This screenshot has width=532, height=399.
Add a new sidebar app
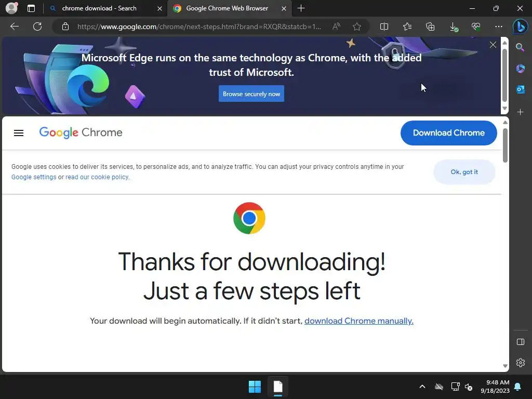(x=520, y=112)
